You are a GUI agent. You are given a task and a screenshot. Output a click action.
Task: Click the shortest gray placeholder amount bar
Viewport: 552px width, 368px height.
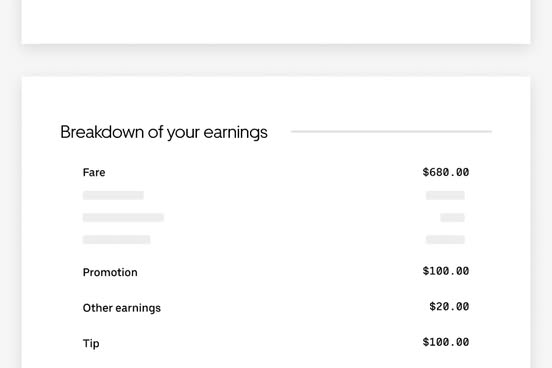coord(452,218)
